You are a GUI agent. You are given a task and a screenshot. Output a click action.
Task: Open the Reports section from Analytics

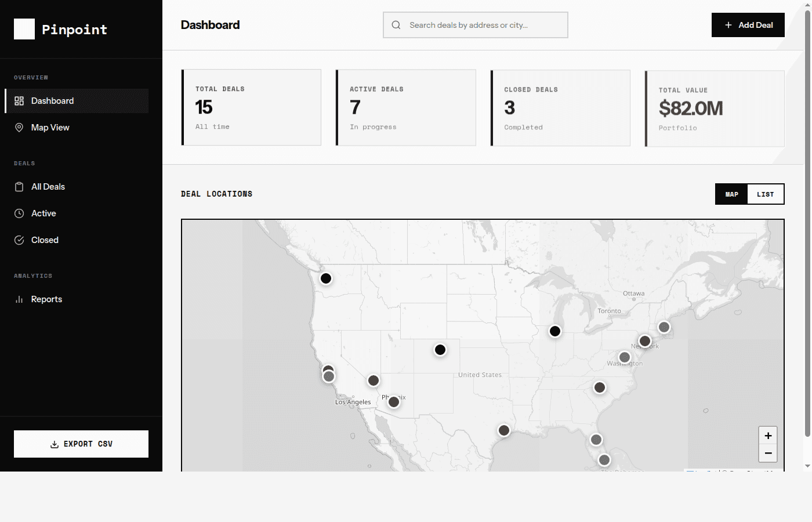[x=46, y=299]
